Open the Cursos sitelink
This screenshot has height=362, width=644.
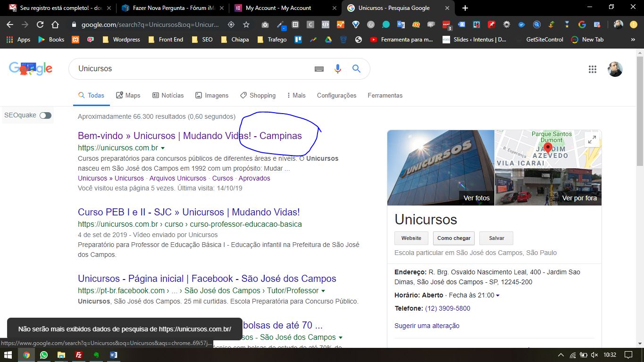pos(223,178)
